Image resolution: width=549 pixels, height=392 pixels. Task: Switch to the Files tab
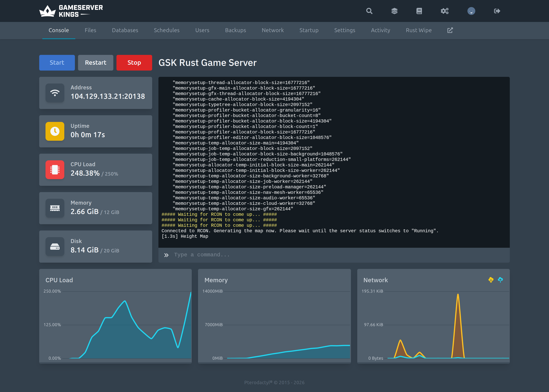91,30
